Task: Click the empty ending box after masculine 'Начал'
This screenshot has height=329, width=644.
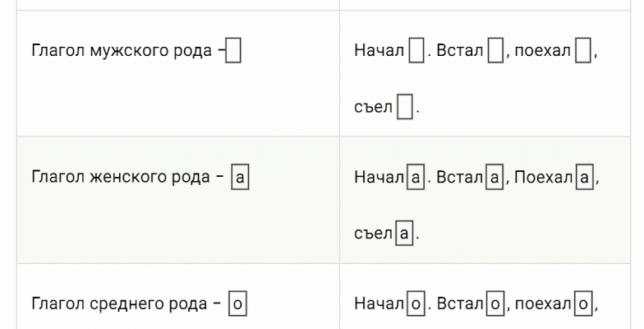Action: [x=416, y=52]
